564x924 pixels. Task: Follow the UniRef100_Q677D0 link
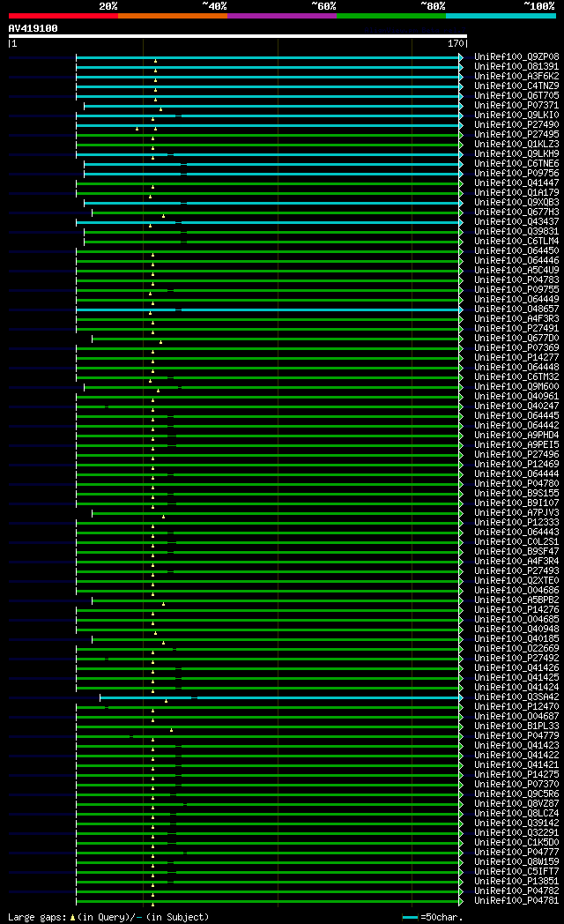pos(517,339)
